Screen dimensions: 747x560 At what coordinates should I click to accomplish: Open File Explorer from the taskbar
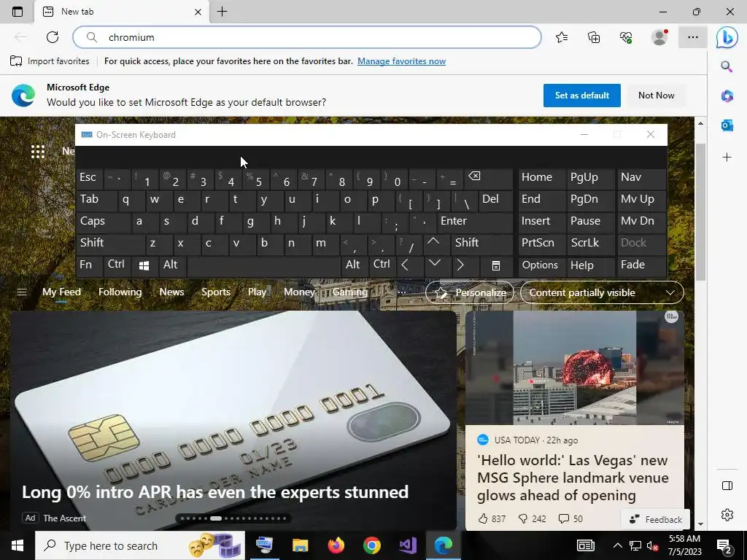[300, 545]
